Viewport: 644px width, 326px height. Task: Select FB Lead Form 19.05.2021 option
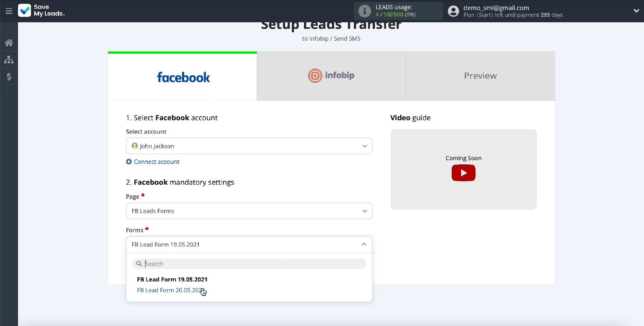tap(172, 279)
